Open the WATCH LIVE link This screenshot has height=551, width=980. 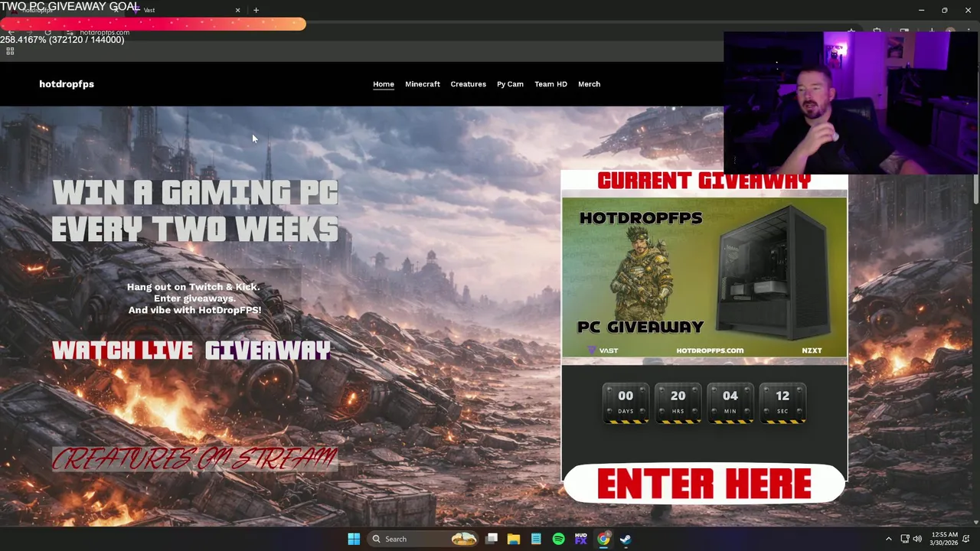122,350
